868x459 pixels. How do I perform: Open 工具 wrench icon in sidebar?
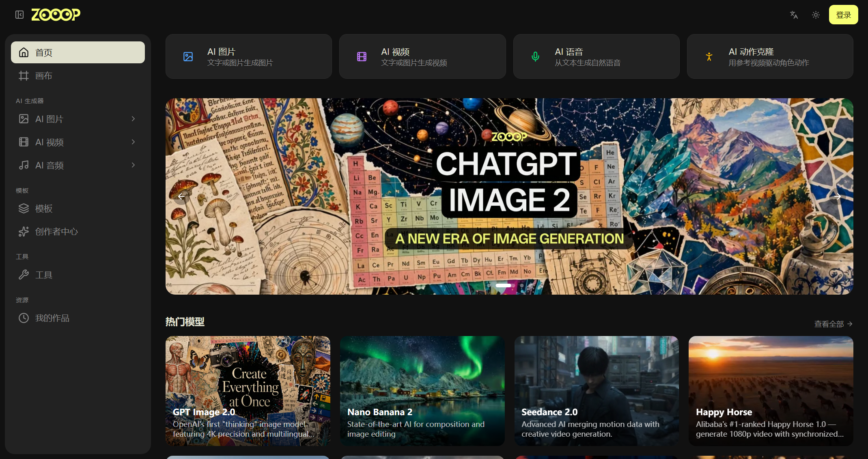click(x=24, y=275)
